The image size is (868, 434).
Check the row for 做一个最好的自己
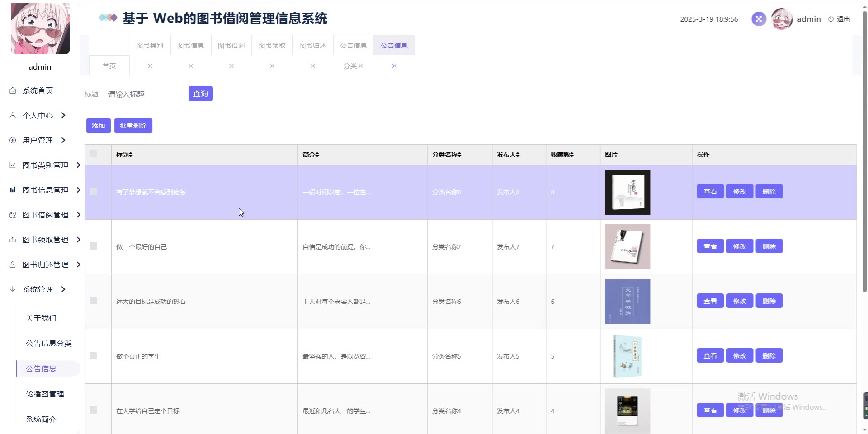coord(93,246)
